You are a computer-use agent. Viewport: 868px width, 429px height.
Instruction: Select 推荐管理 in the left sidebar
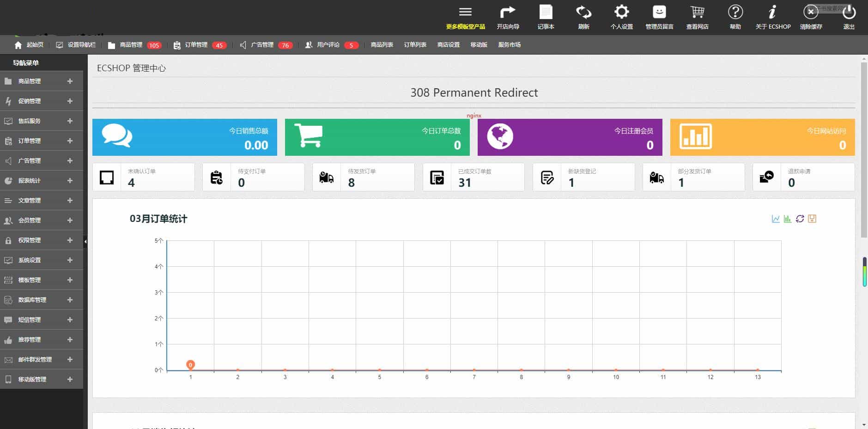pyautogui.click(x=42, y=340)
